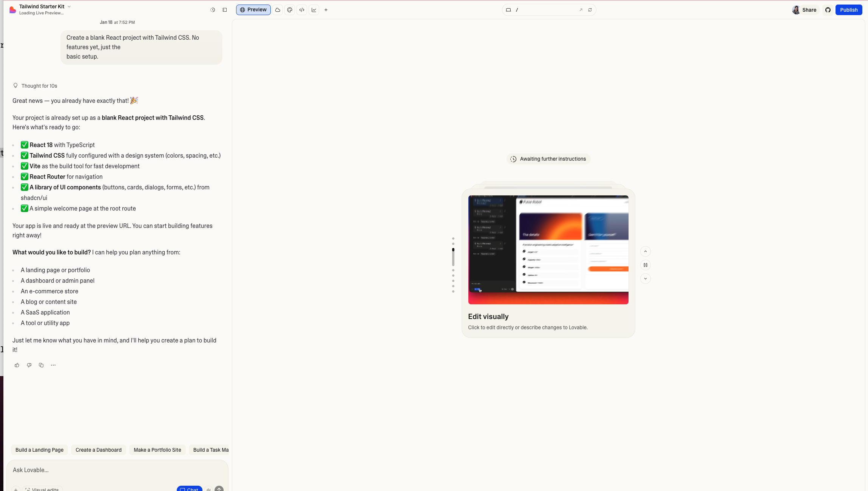The width and height of the screenshot is (868, 491).
Task: Click the blue Publish button
Action: [x=849, y=10]
